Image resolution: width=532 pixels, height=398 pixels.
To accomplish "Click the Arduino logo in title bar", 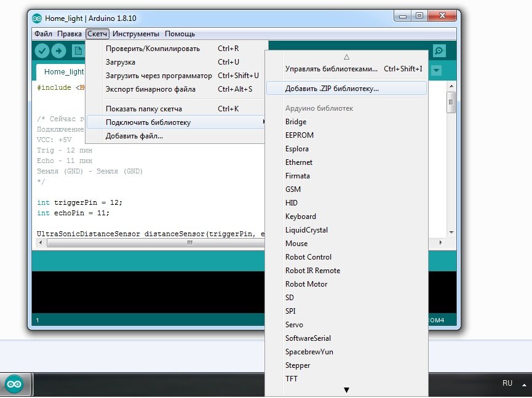I will [37, 18].
